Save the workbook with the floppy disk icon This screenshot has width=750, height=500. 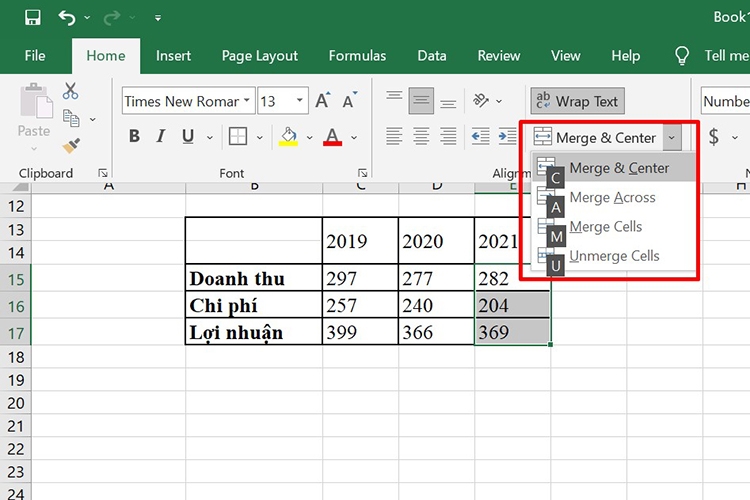33,18
